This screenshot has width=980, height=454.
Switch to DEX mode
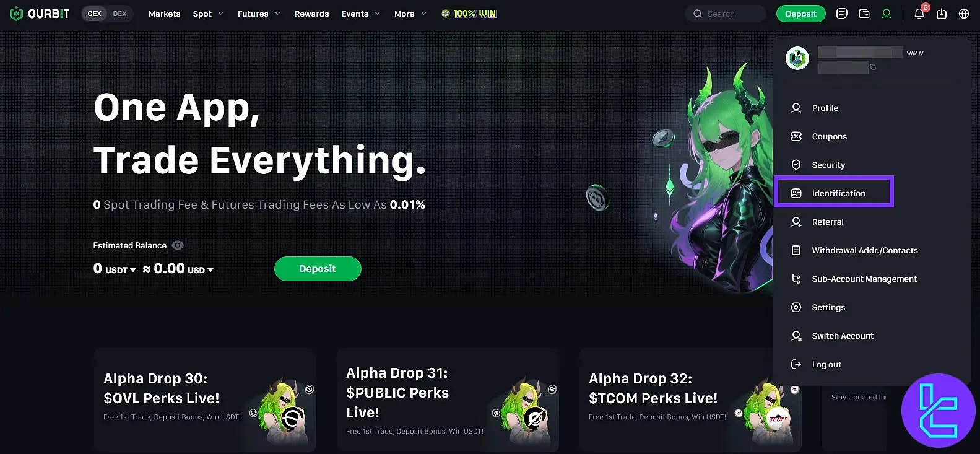[119, 14]
